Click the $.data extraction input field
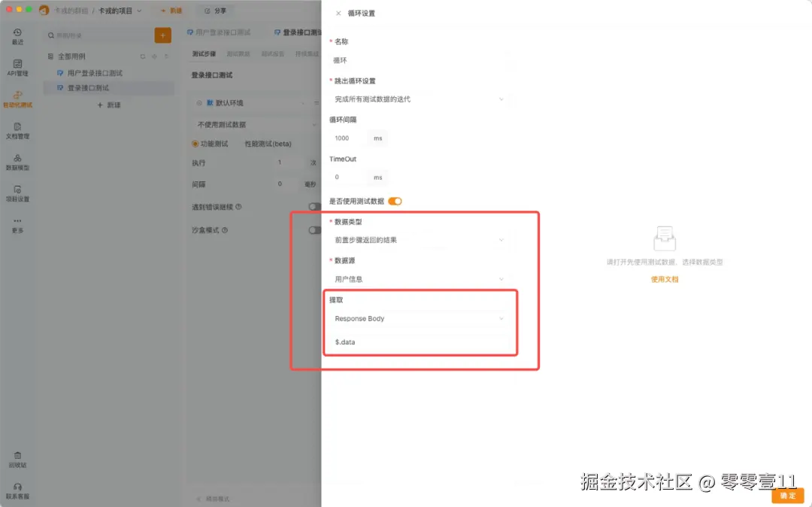Viewport: 812px width, 507px height. point(419,342)
